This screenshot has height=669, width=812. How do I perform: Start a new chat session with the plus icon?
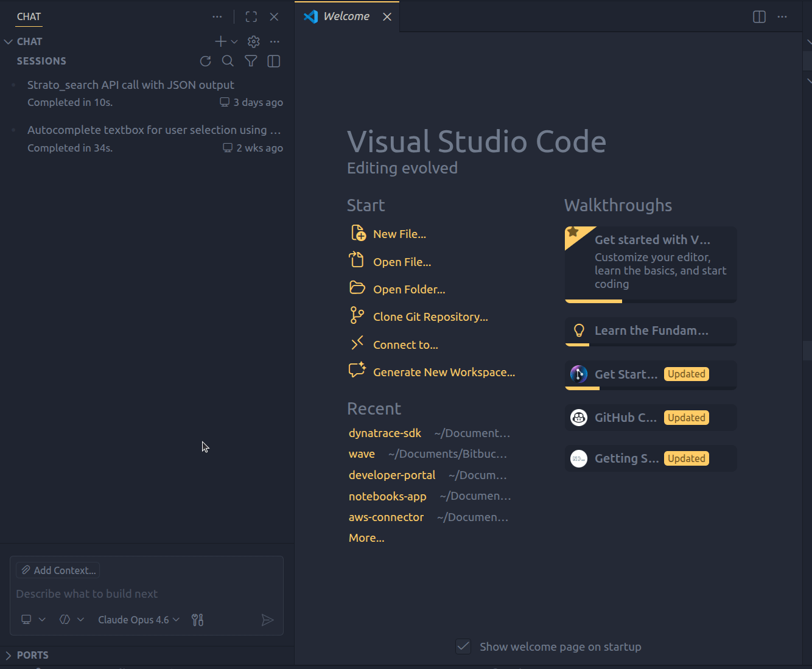tap(220, 41)
